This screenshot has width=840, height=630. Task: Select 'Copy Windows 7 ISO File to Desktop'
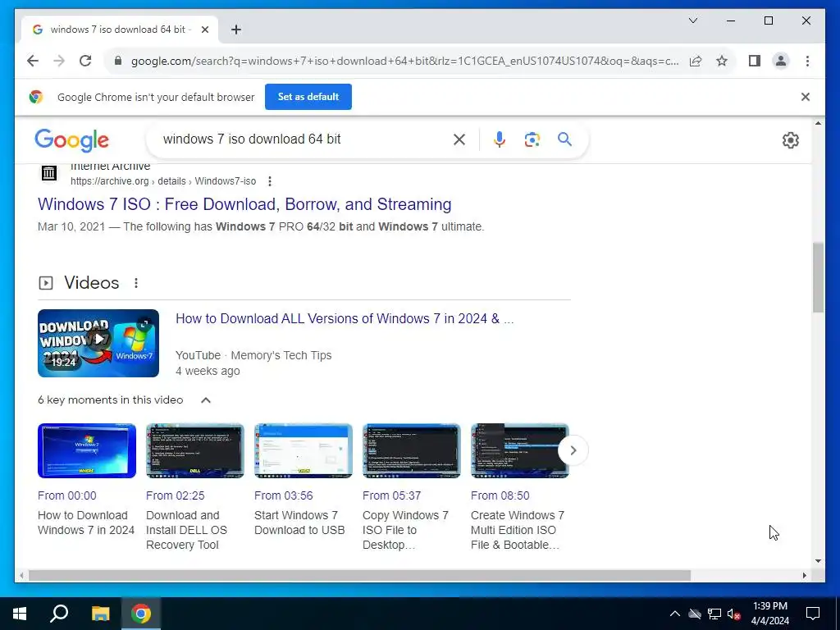click(405, 531)
